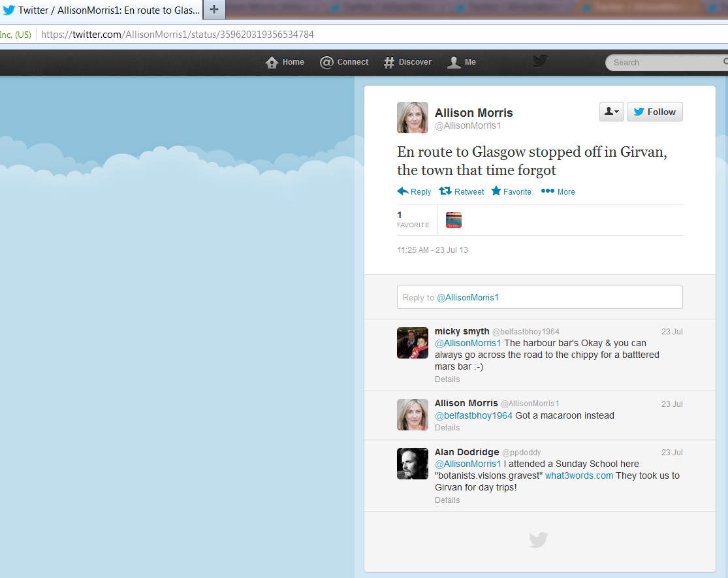The height and width of the screenshot is (578, 728).
Task: Click @AllisonMorris1 mention in Alan Dodridge's reply
Action: 467,464
